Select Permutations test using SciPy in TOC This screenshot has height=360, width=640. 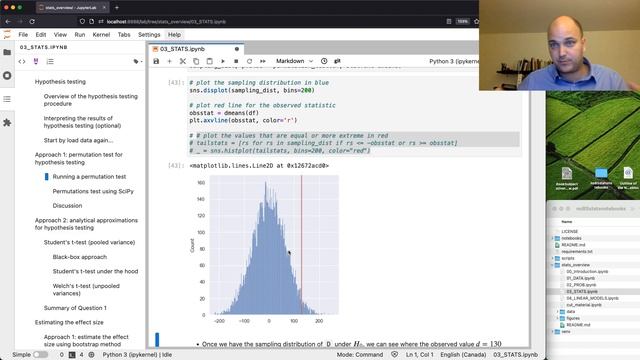(x=93, y=191)
